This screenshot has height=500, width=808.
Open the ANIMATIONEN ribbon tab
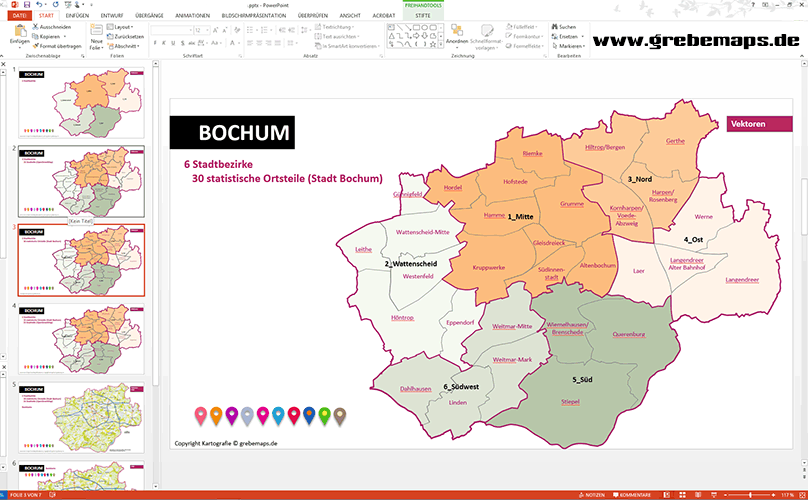(x=192, y=16)
